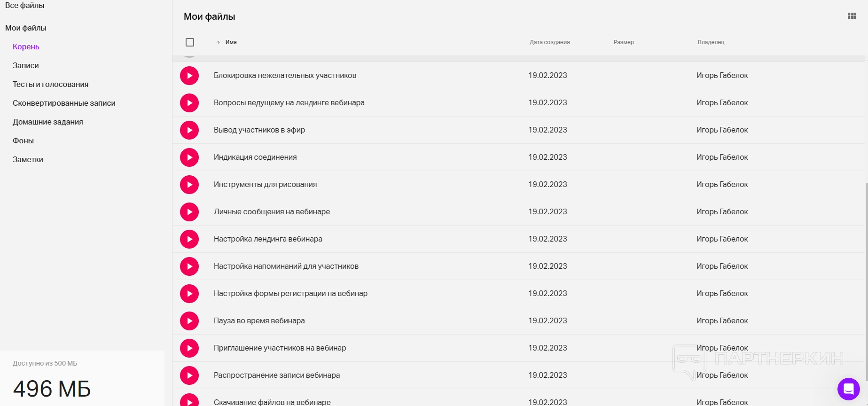
Task: Open Сконвертированные записи in the sidebar
Action: click(x=64, y=103)
